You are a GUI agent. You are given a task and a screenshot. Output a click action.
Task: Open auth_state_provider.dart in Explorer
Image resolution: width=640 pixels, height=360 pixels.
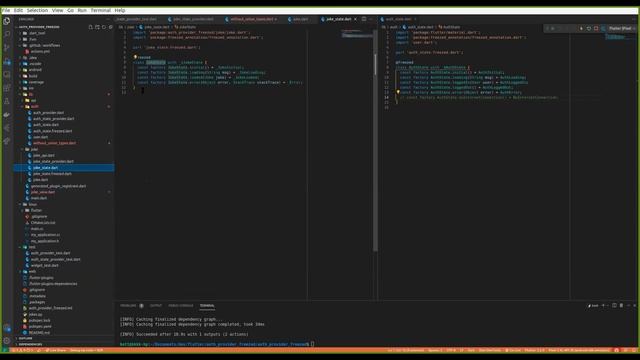[53, 119]
